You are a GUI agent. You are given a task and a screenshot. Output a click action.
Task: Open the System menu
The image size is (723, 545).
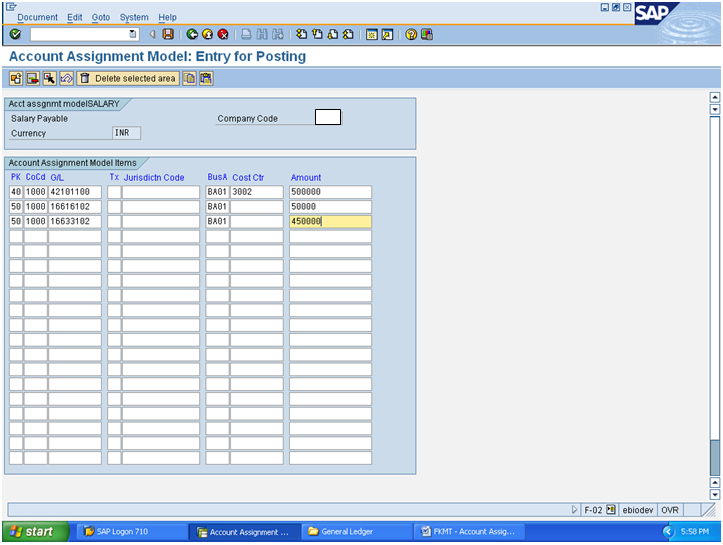[134, 17]
